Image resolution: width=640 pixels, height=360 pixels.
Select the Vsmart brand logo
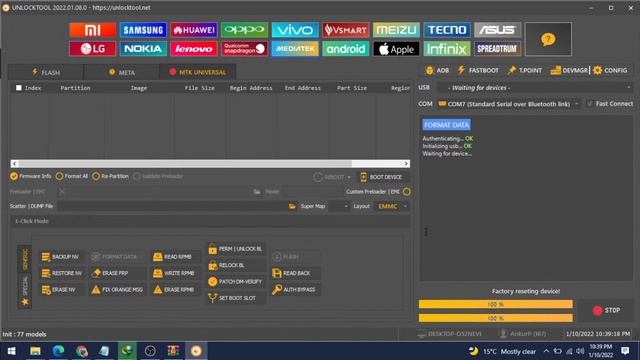tap(346, 30)
